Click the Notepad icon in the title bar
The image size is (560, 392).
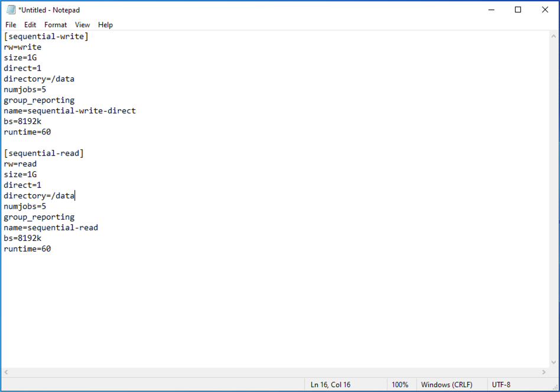[9, 9]
